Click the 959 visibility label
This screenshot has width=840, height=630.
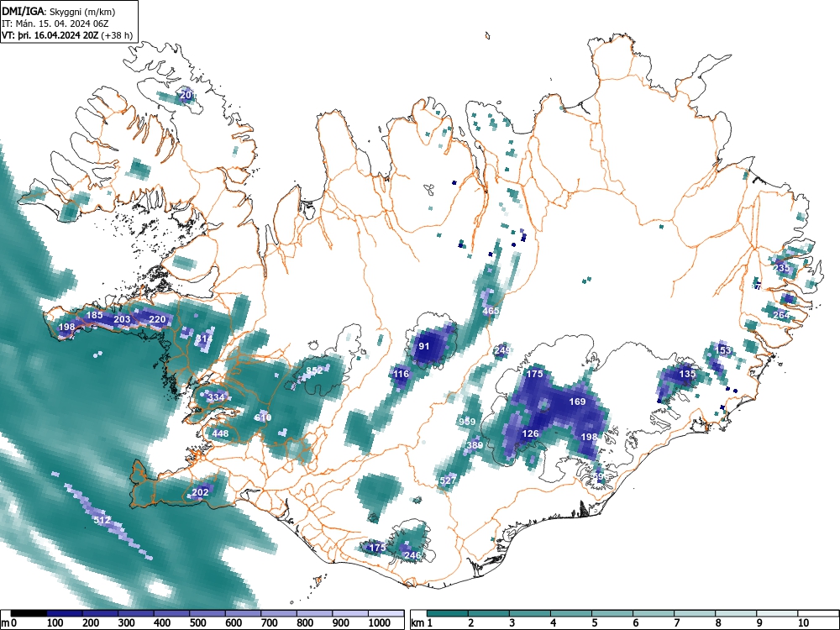coord(467,422)
